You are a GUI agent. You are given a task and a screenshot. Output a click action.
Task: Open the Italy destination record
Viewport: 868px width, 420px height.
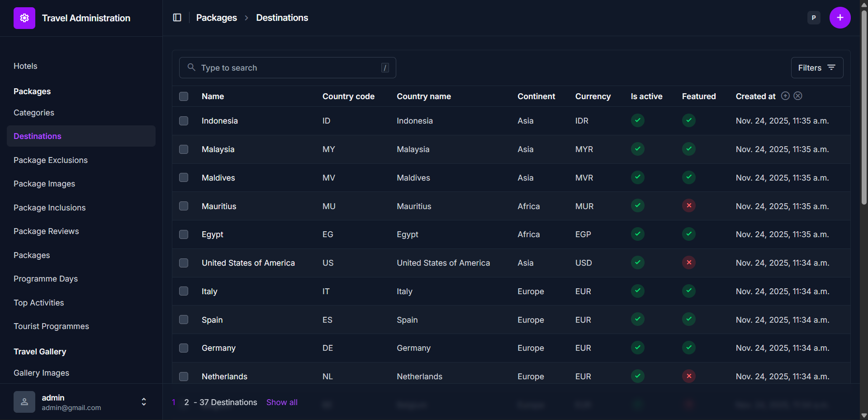[x=209, y=291]
